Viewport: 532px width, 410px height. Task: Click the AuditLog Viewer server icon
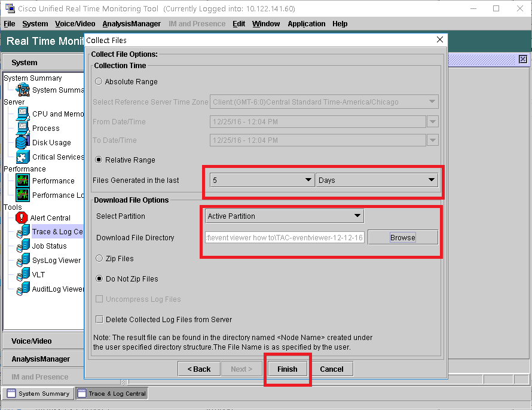click(x=23, y=289)
